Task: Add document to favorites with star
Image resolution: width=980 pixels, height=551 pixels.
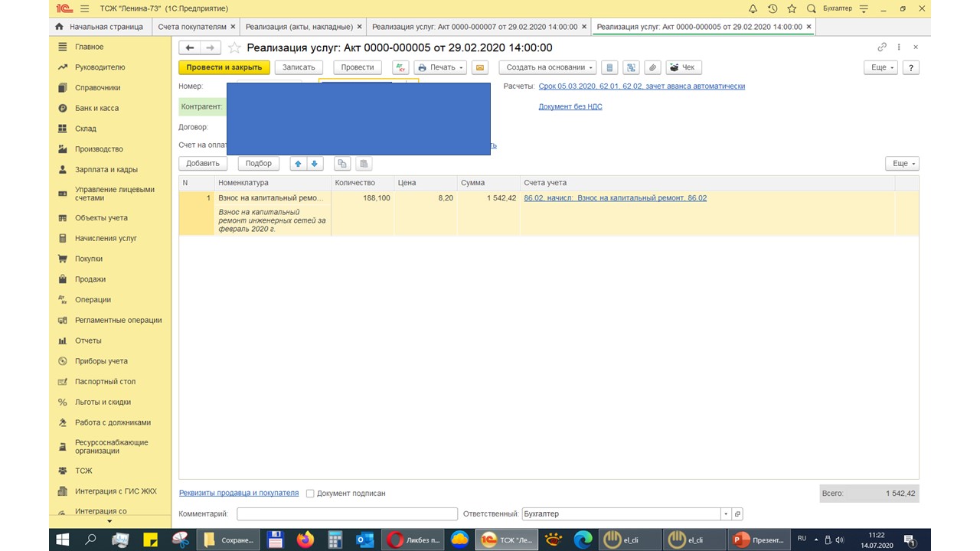Action: point(234,47)
